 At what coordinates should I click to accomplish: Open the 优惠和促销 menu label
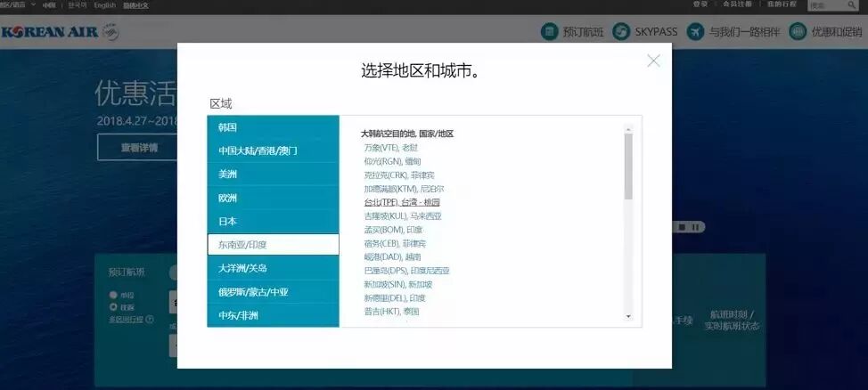(x=837, y=32)
